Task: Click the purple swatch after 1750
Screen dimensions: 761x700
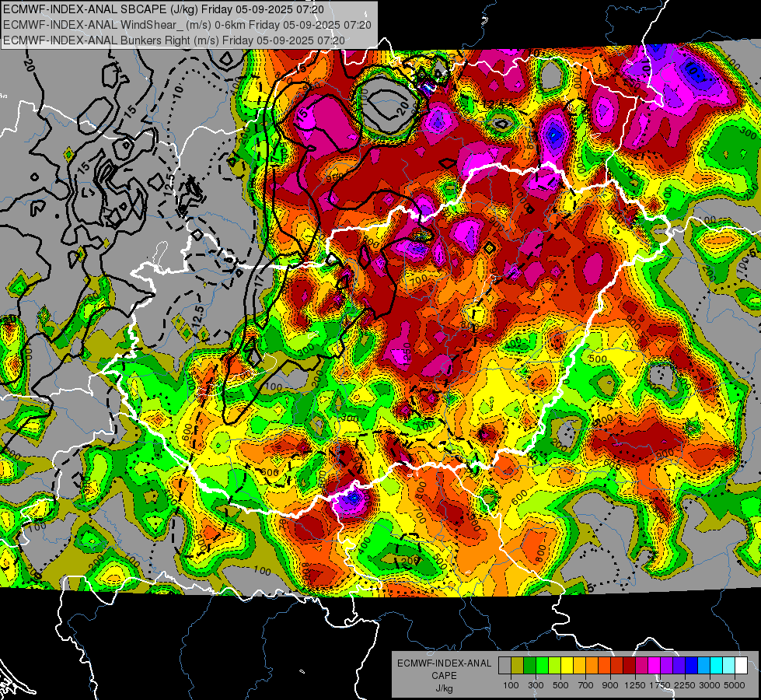Action: click(x=667, y=665)
